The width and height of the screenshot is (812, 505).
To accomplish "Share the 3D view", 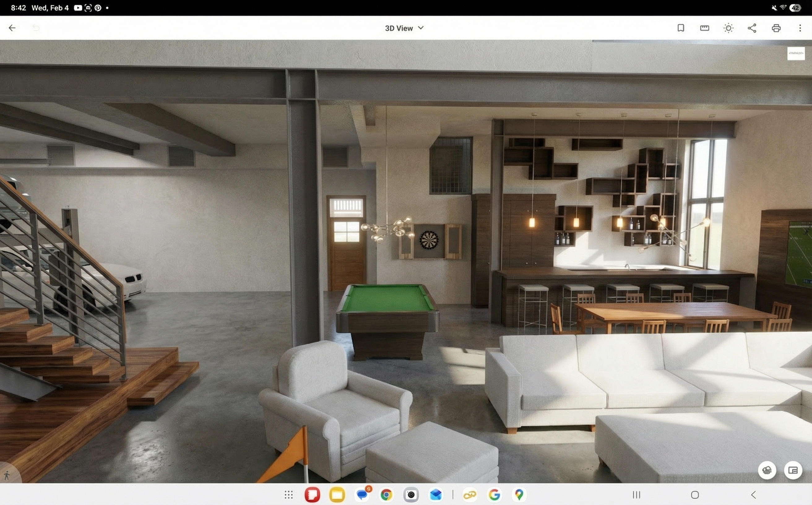I will (x=752, y=28).
